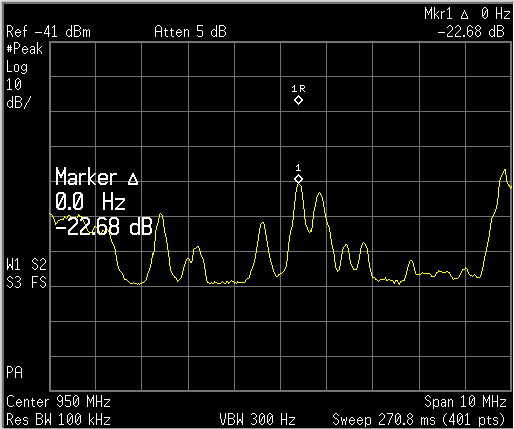Select the large 0.0 Hz marker value
Screen dimensions: 514x429
click(x=90, y=202)
